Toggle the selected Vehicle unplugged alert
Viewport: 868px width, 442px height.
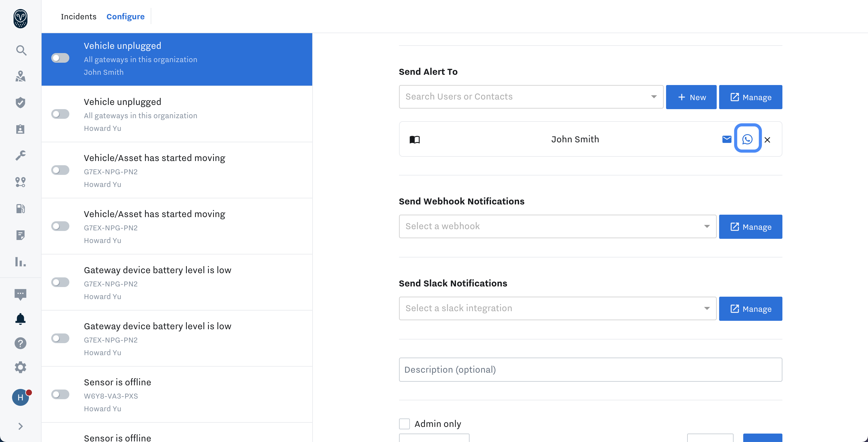(x=60, y=58)
